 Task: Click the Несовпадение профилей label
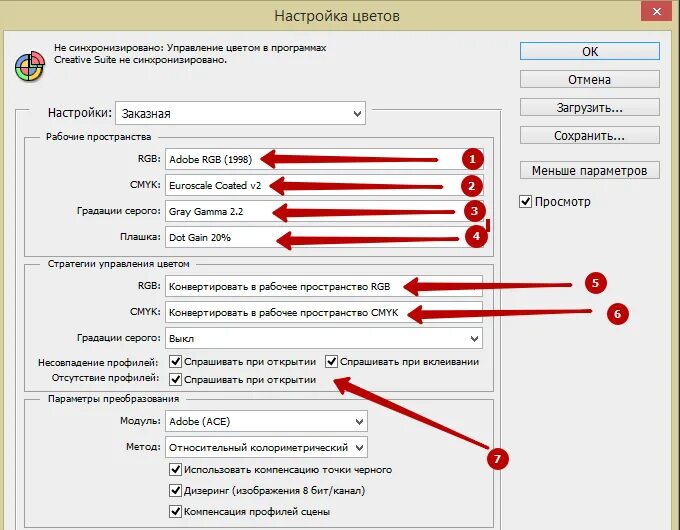click(x=98, y=362)
